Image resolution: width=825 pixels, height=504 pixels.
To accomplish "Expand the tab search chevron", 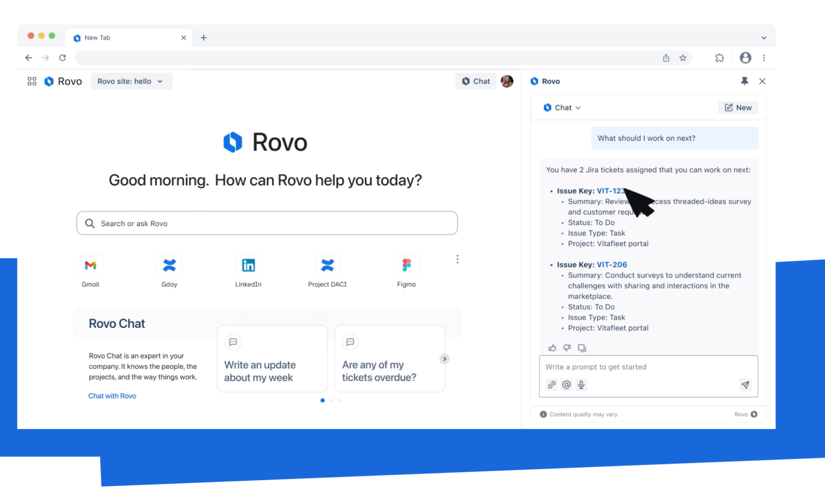I will click(764, 37).
